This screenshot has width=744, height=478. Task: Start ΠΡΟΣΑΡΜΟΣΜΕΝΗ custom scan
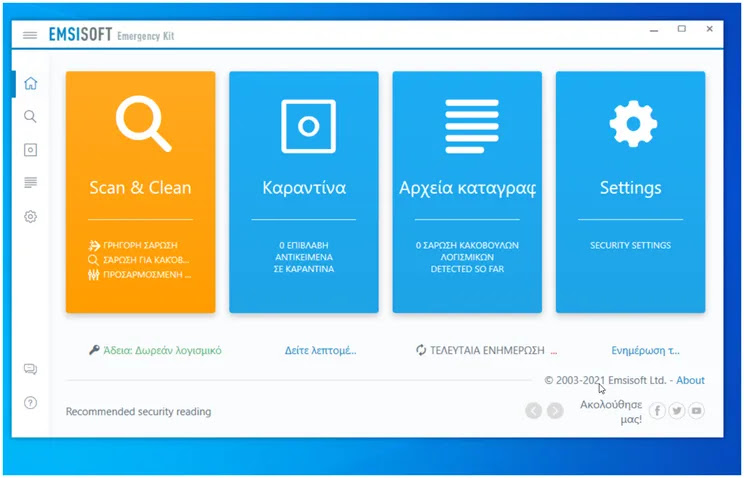click(140, 275)
